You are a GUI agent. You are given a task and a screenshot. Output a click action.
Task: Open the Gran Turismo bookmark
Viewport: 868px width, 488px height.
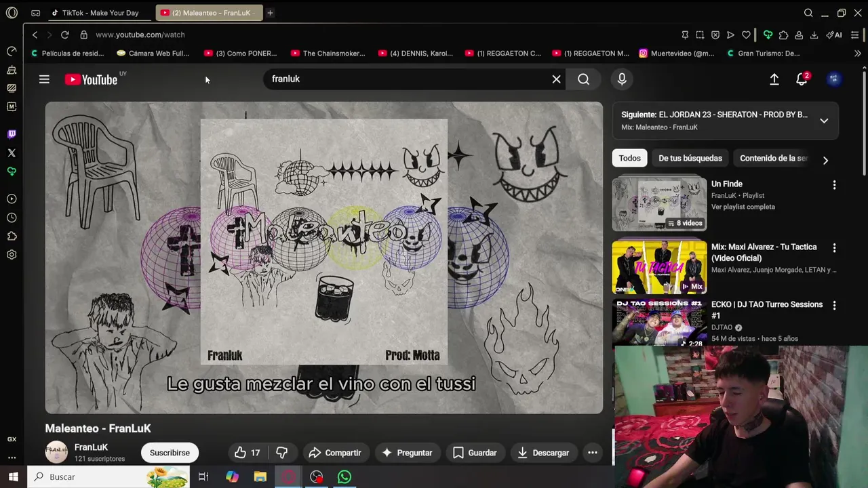pyautogui.click(x=763, y=54)
